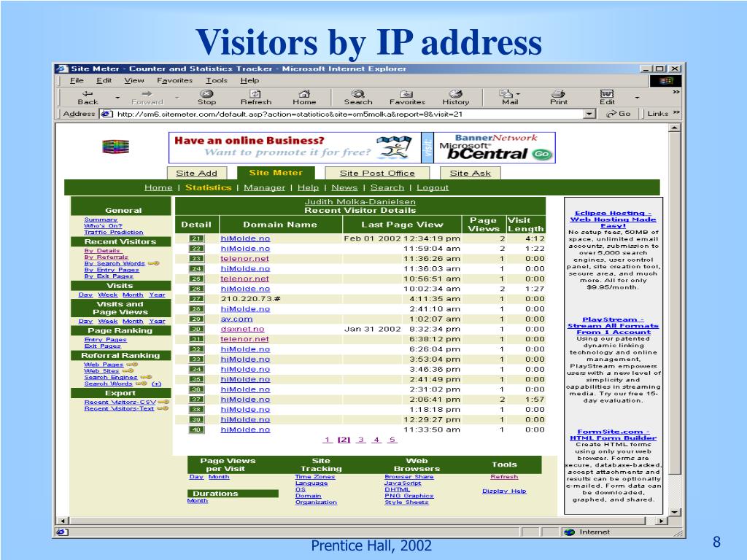Open the Forward button history dropdown
Screen dimensions: 747x560
(177, 98)
